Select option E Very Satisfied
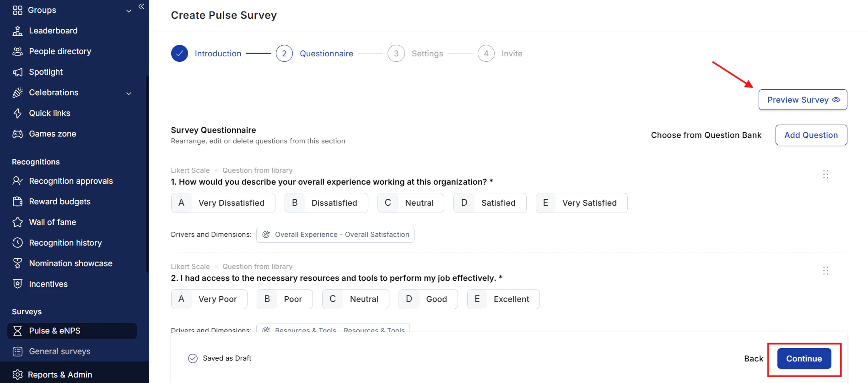This screenshot has height=383, width=868. point(582,203)
